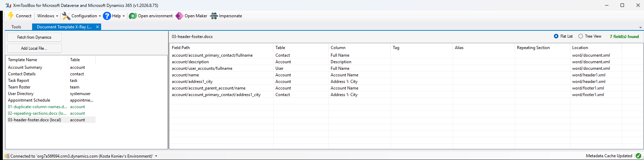Sort by Repeating Section column header

tap(543, 48)
